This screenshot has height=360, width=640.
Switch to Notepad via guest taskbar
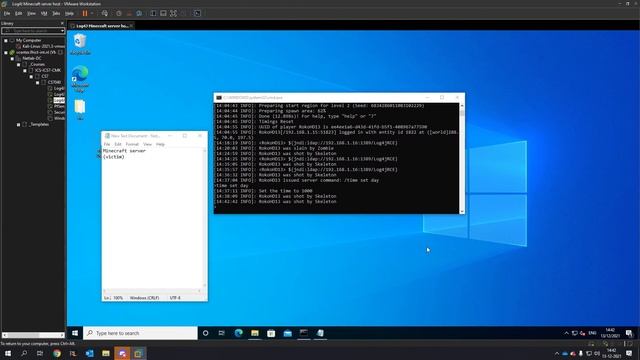(320, 333)
